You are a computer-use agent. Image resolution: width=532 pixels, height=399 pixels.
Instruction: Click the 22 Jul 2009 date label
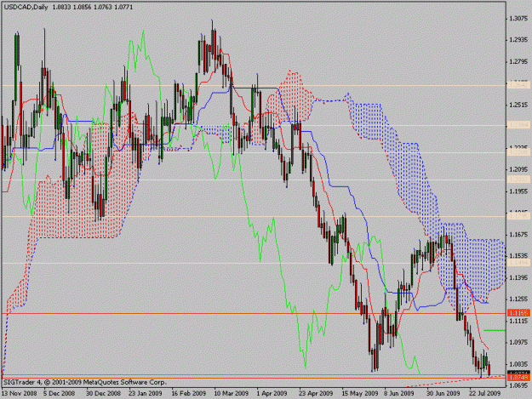coord(485,394)
